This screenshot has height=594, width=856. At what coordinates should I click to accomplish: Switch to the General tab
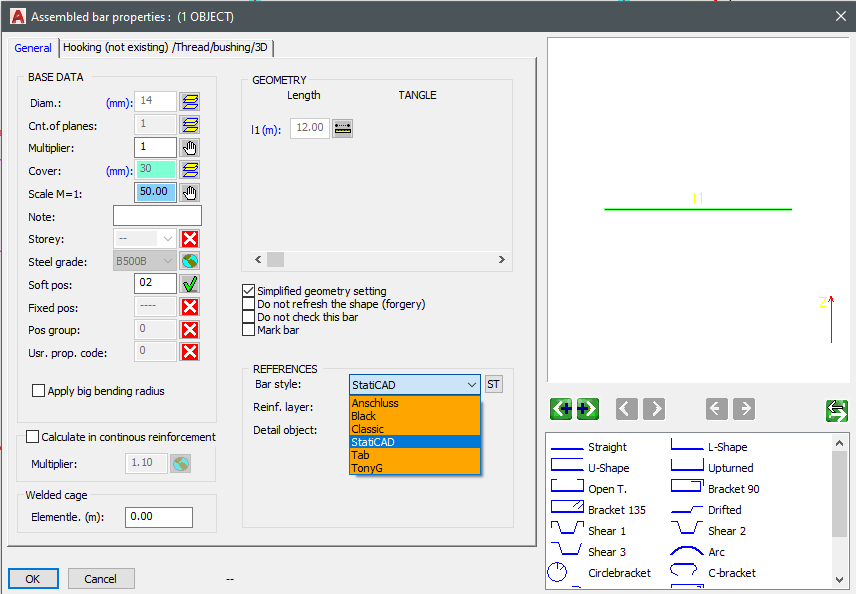pos(33,48)
